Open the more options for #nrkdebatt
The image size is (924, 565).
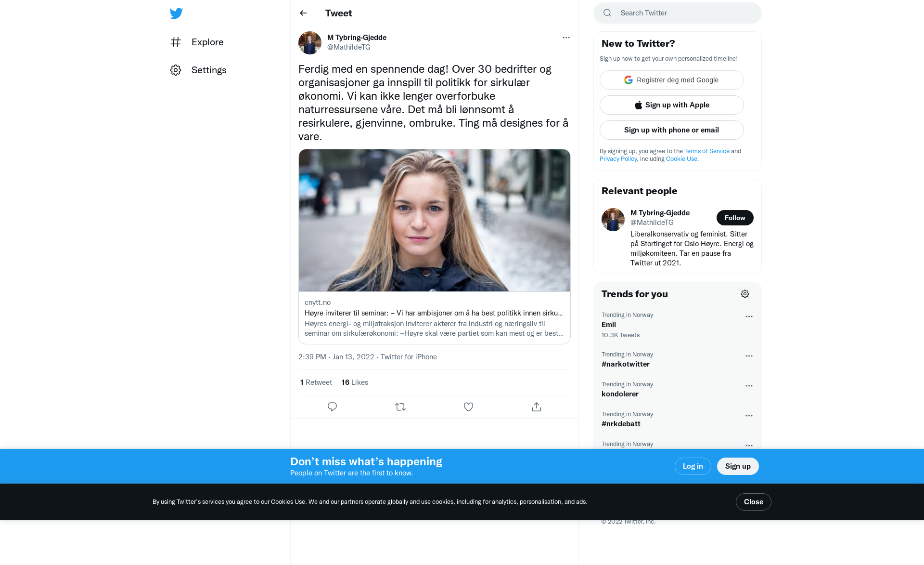point(749,416)
